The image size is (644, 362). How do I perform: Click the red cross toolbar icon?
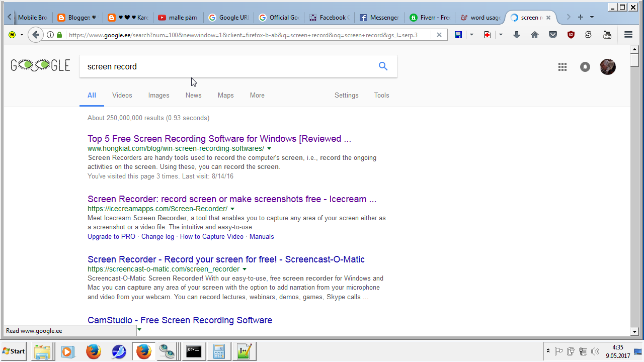[488, 35]
